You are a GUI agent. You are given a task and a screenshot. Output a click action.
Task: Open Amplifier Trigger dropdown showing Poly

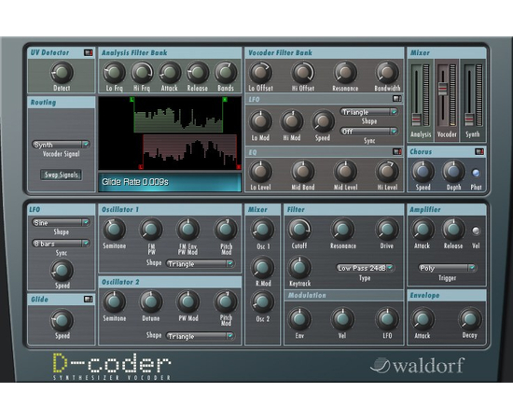click(447, 268)
